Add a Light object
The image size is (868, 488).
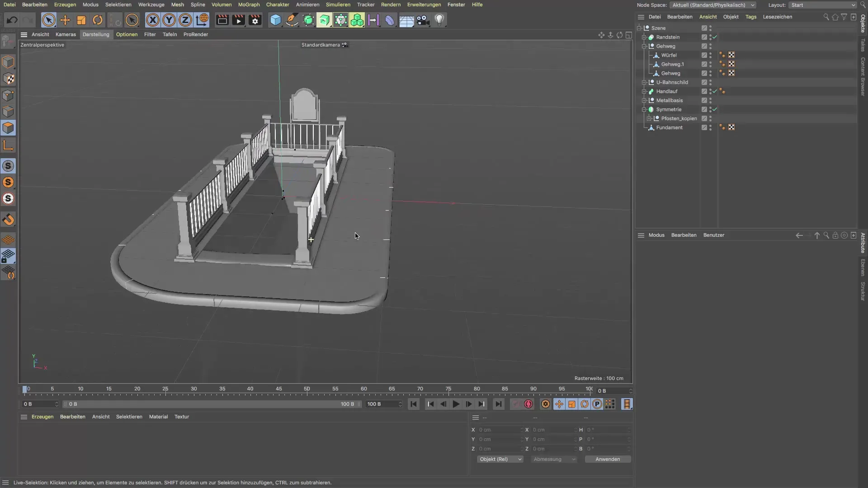[x=439, y=20]
